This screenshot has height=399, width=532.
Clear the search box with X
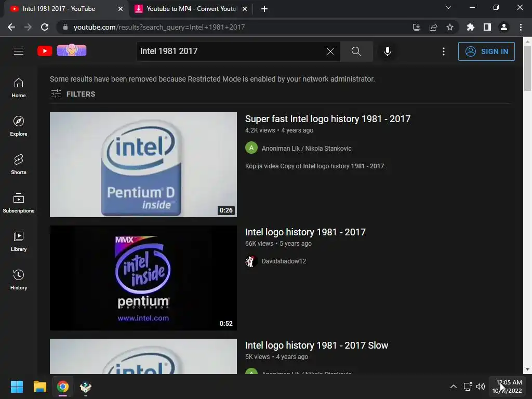click(x=330, y=51)
